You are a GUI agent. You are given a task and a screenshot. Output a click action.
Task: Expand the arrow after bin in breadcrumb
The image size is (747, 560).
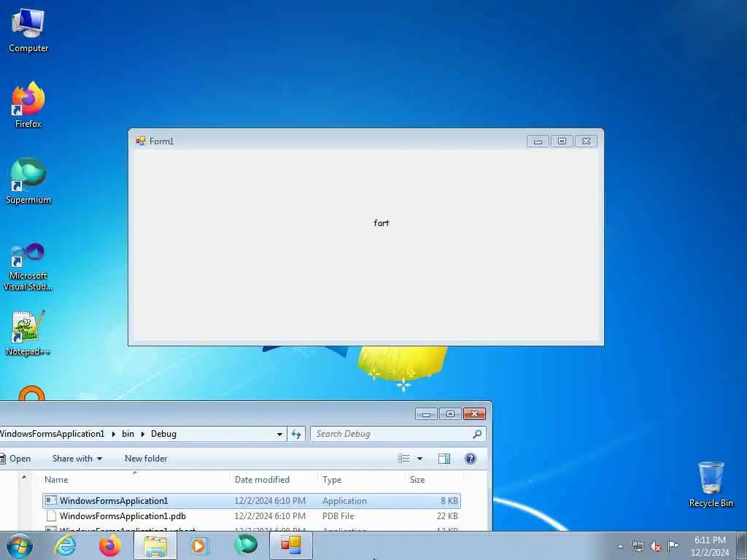point(142,434)
